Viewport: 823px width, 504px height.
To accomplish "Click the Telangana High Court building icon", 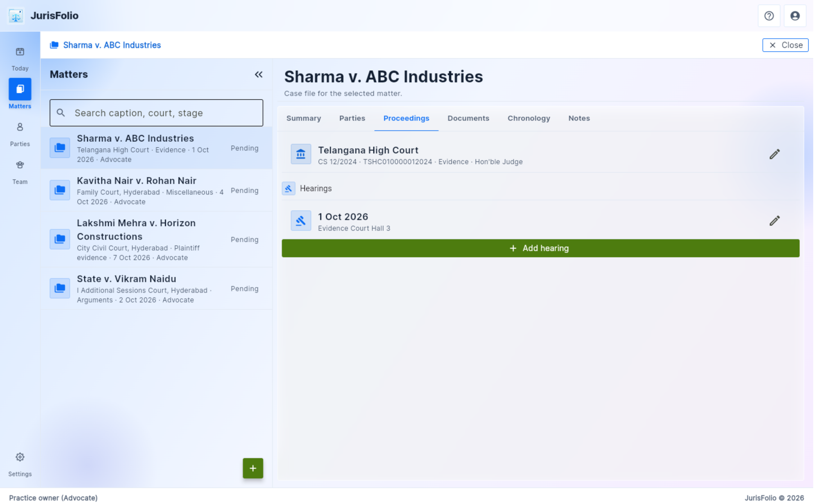I will [x=301, y=154].
